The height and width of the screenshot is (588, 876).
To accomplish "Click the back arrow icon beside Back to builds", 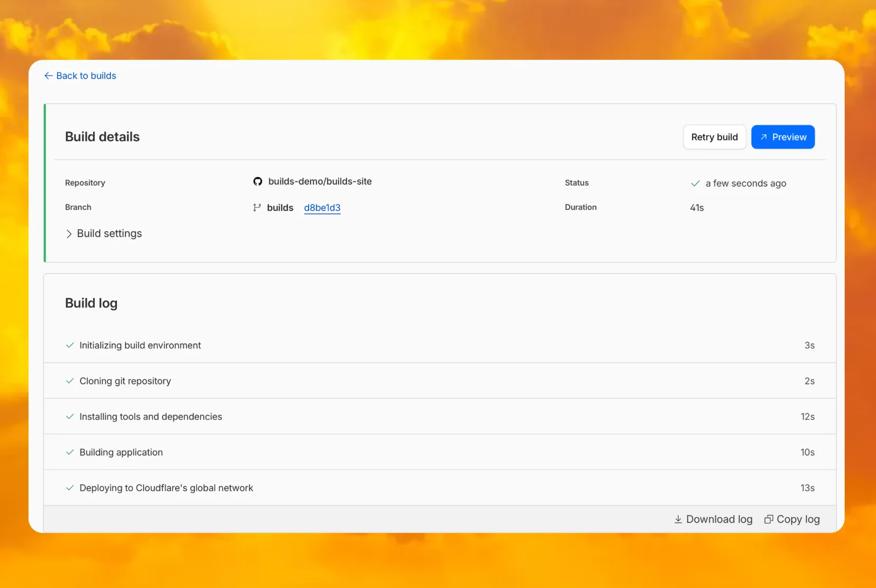I will pyautogui.click(x=48, y=76).
